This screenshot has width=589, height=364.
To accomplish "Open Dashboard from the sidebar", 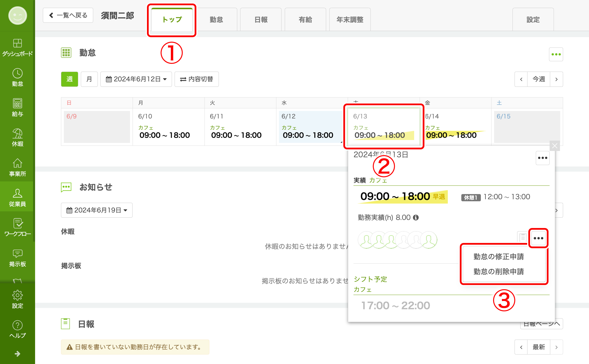I will point(17,48).
